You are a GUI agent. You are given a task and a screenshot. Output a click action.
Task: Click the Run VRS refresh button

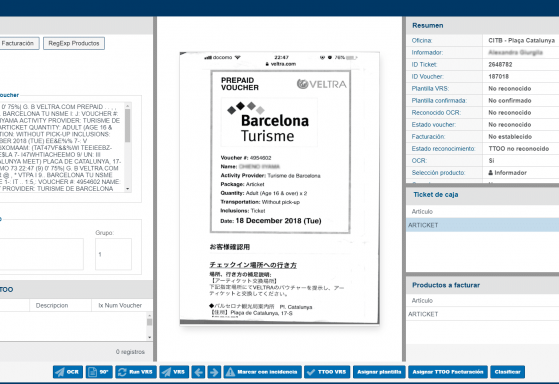coord(136,372)
